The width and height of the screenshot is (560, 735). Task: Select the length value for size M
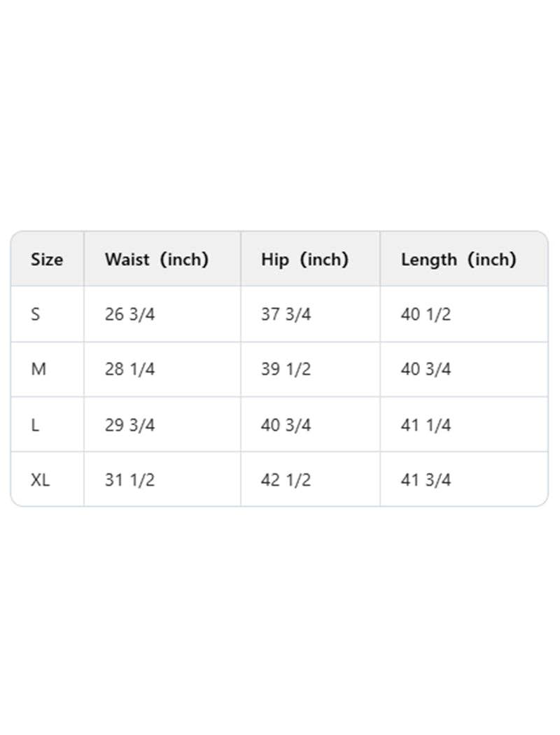point(426,369)
